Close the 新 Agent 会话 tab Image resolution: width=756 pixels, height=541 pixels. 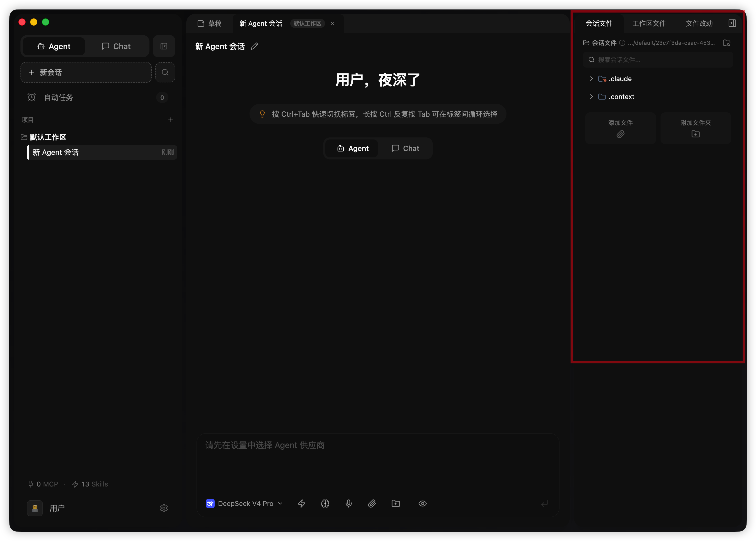click(332, 24)
